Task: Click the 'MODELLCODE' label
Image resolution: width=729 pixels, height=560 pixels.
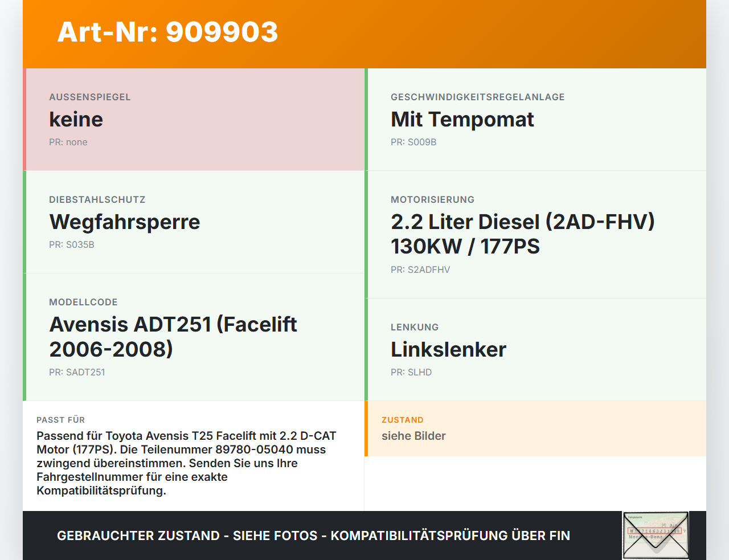Action: (83, 303)
